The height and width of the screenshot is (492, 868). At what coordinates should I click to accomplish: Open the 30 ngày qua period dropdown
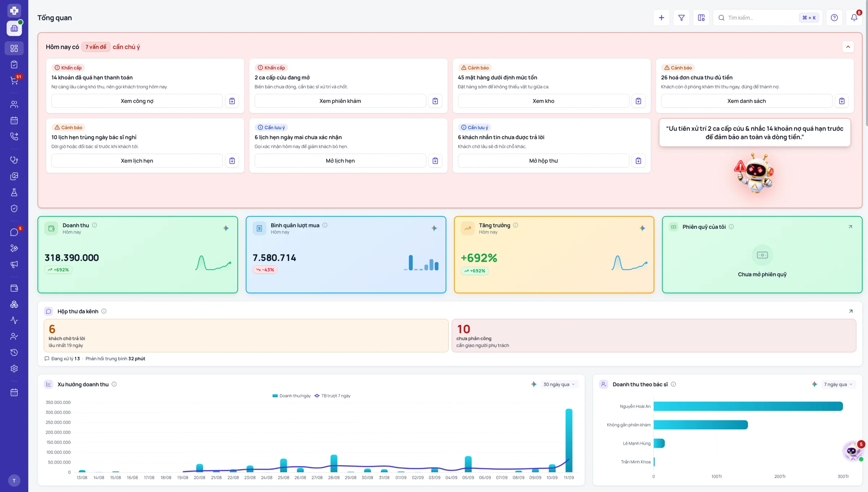coord(559,384)
